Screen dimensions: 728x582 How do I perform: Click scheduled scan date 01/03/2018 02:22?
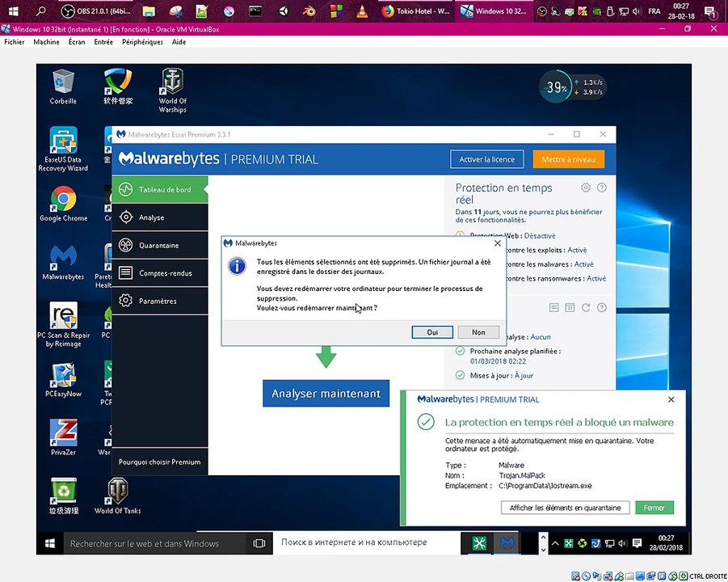pyautogui.click(x=498, y=361)
